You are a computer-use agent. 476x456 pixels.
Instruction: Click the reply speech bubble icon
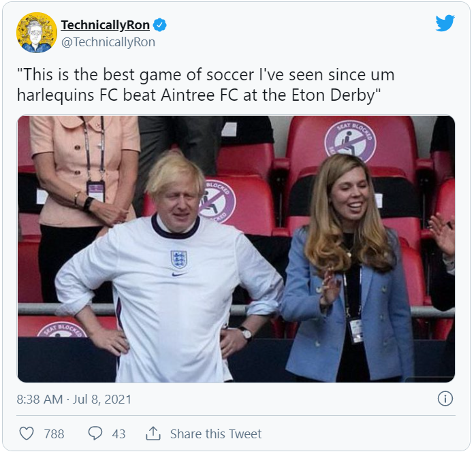coord(95,434)
